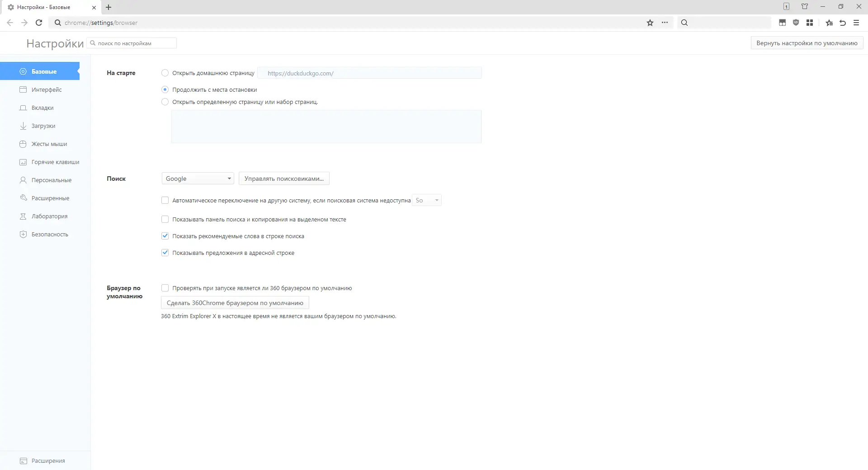
Task: Uncheck Показывать предложения в адресной строке
Action: tap(165, 253)
